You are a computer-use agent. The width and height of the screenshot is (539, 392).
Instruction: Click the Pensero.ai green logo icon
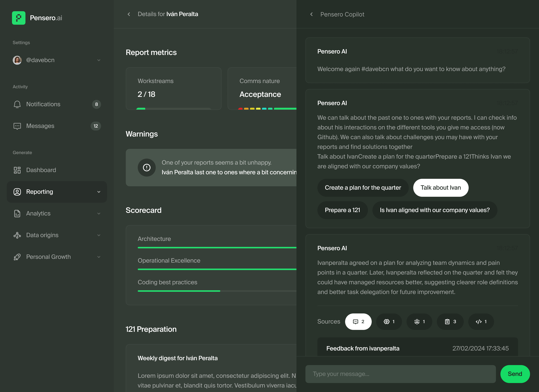[x=19, y=18]
